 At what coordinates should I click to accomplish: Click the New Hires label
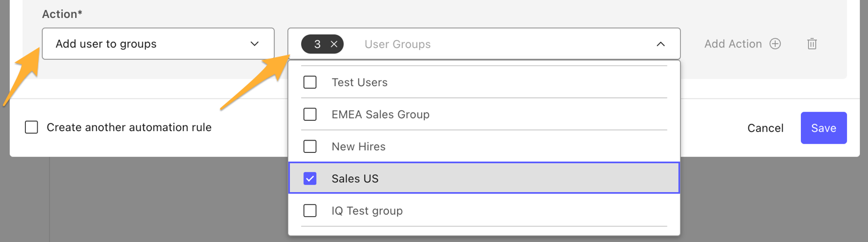[358, 146]
